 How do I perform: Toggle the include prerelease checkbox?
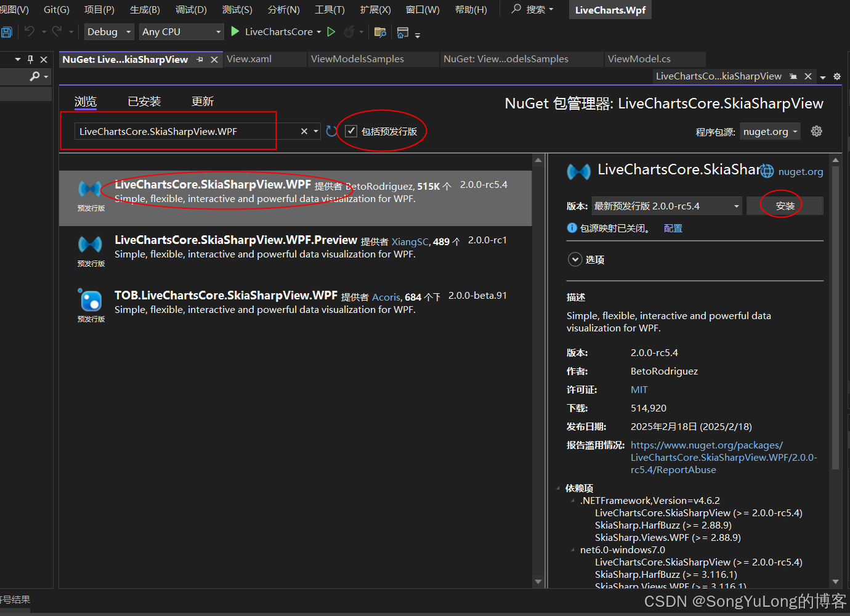[x=351, y=131]
